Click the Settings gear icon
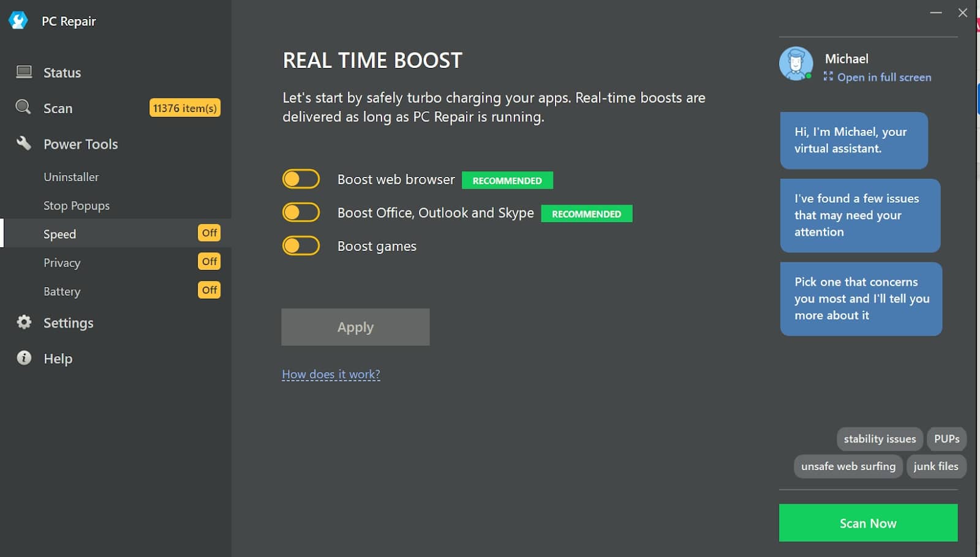Screen dimensions: 980x557 pyautogui.click(x=24, y=322)
